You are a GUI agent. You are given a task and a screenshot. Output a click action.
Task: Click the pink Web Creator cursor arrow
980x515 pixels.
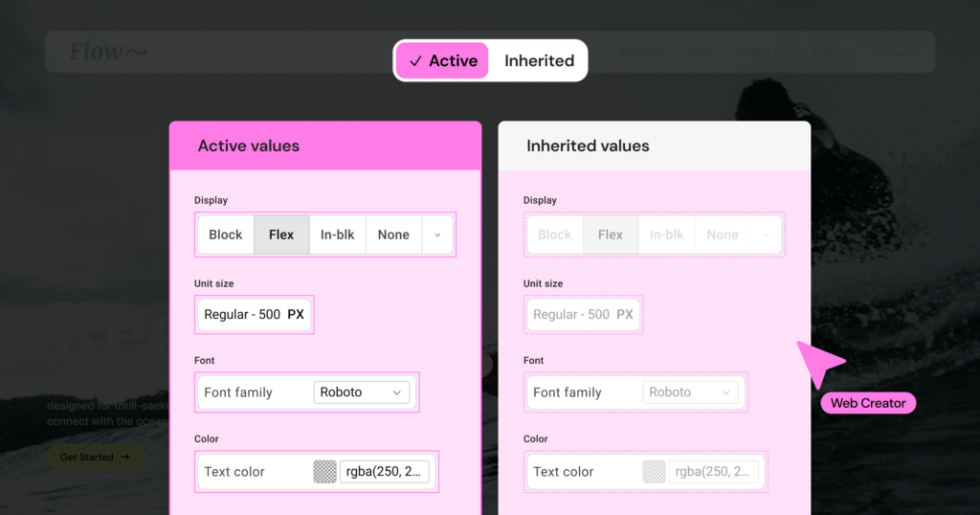[x=819, y=365]
